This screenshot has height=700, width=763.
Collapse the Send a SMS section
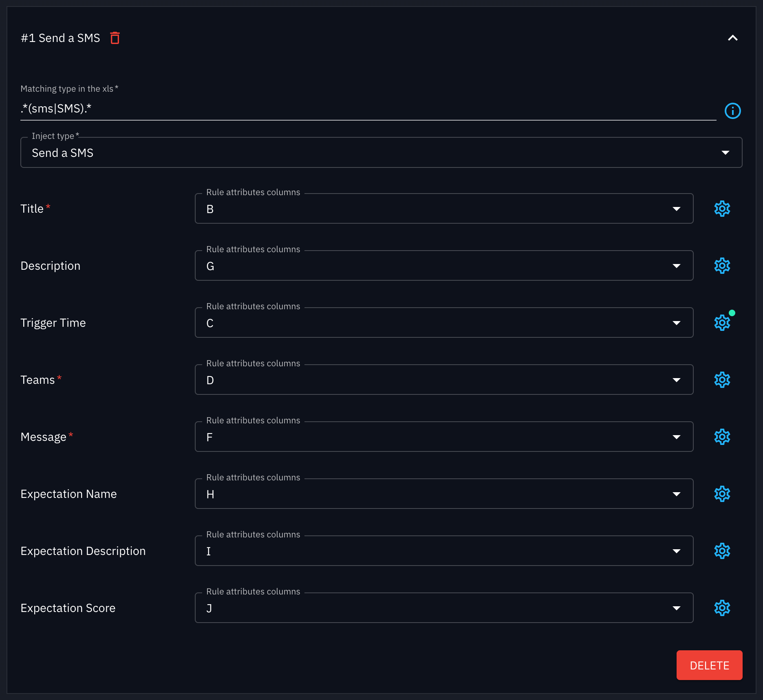click(732, 37)
